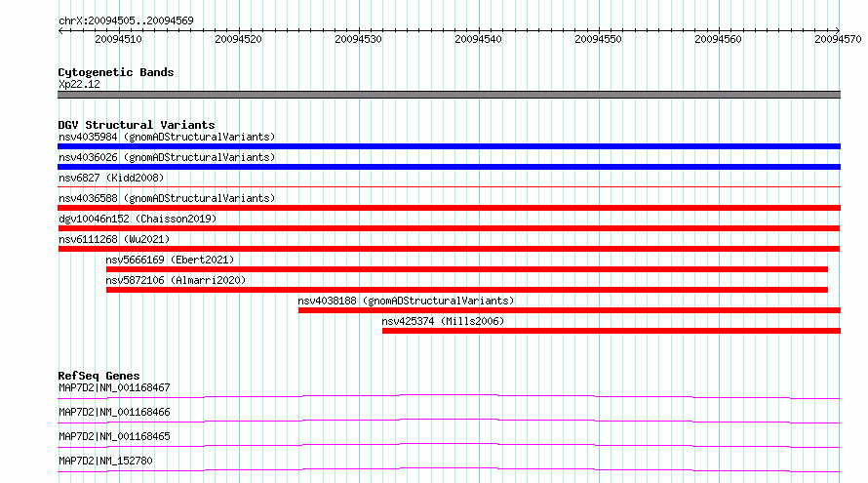Image resolution: width=868 pixels, height=483 pixels.
Task: Click the thin red line under nsv6827
Action: click(x=449, y=186)
